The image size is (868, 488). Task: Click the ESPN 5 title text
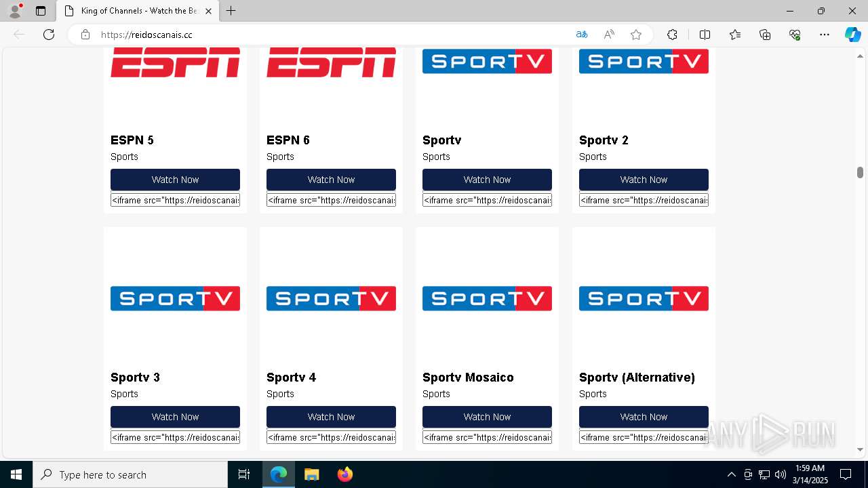tap(132, 140)
